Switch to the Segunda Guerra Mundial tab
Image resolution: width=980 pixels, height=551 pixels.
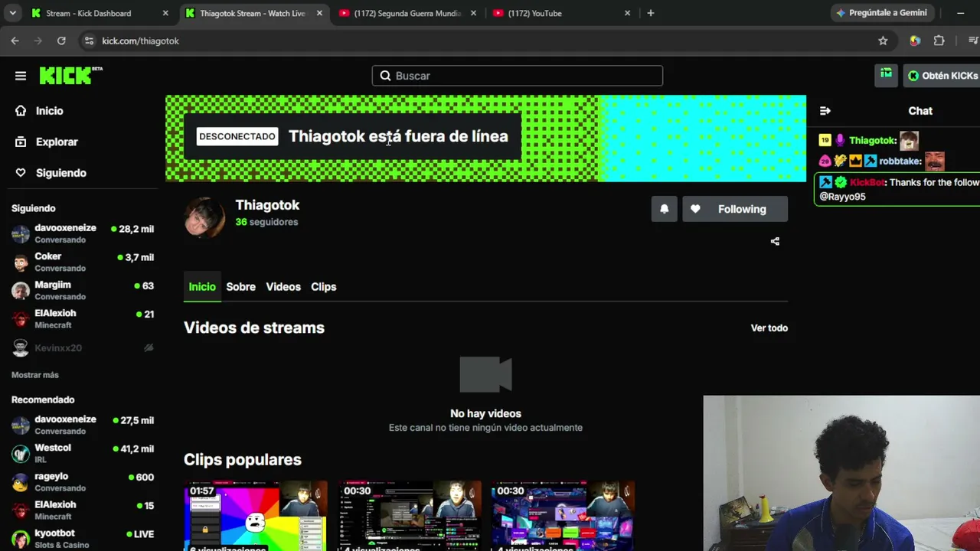(407, 13)
